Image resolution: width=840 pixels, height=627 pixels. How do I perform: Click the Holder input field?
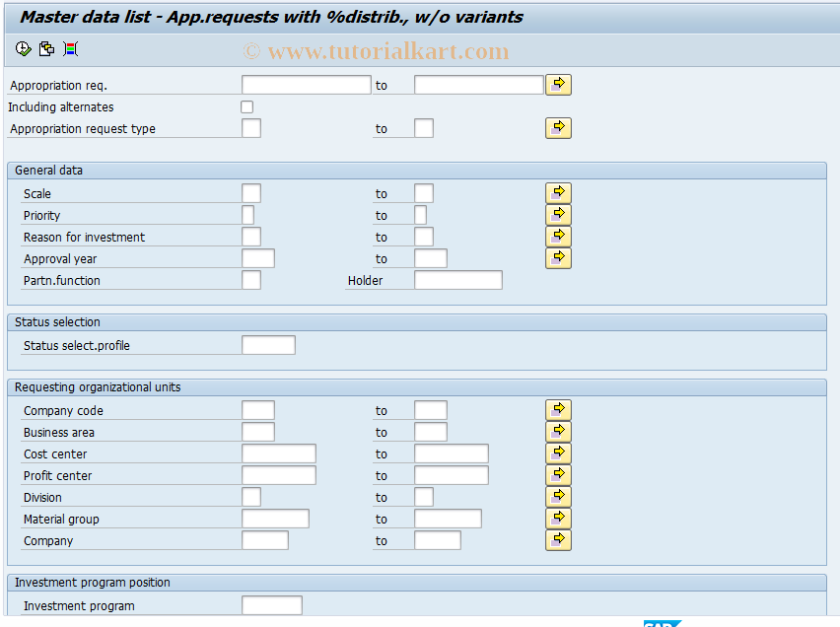[x=458, y=280]
